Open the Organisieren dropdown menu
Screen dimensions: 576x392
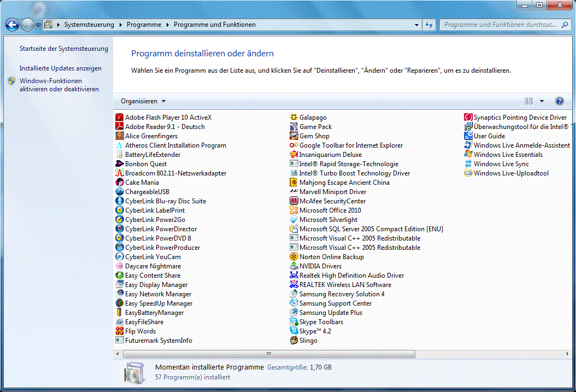[143, 101]
